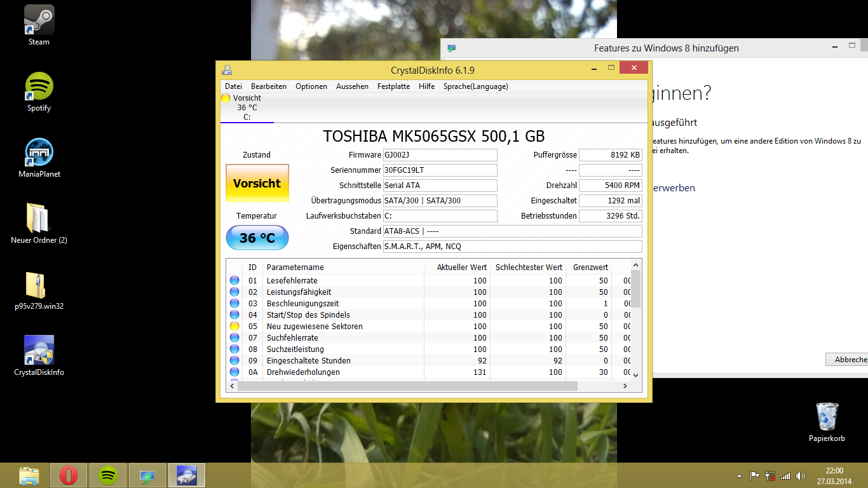This screenshot has height=488, width=868.
Task: Click the Parametername column header
Action: pos(343,268)
